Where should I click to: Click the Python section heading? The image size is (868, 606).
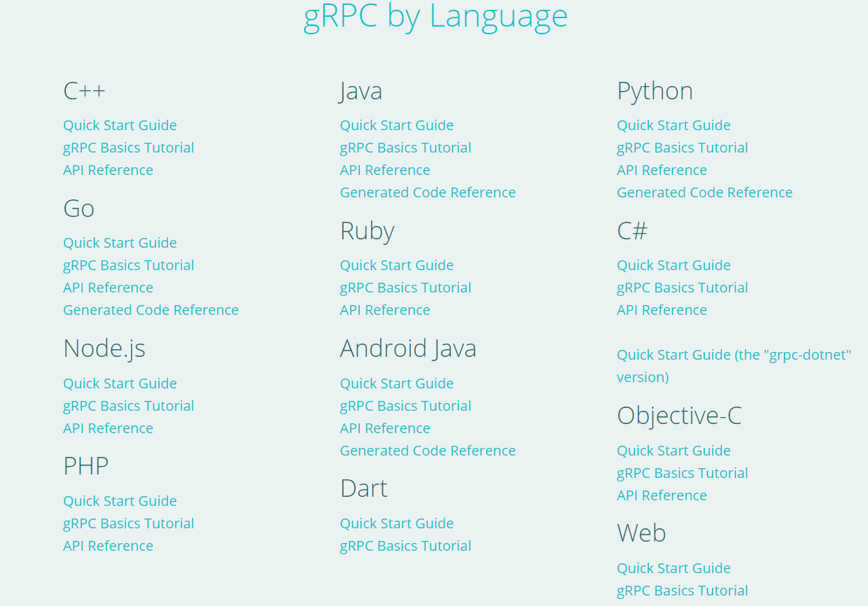pyautogui.click(x=654, y=91)
